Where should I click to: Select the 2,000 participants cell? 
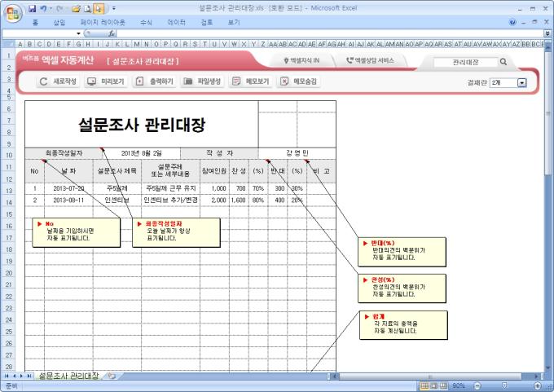click(x=214, y=200)
